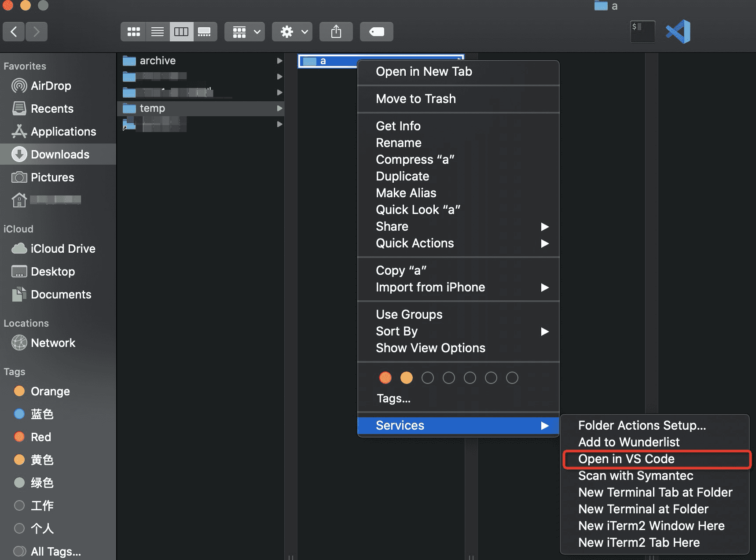Select the temp folder
Viewport: 756px width, 560px height.
201,108
